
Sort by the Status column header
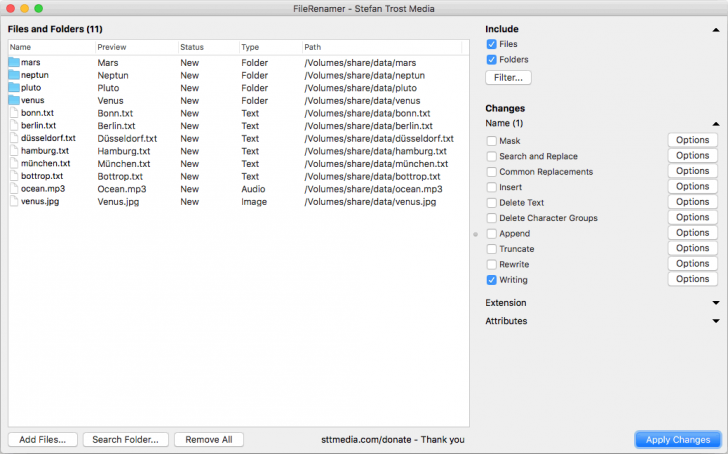[209, 47]
